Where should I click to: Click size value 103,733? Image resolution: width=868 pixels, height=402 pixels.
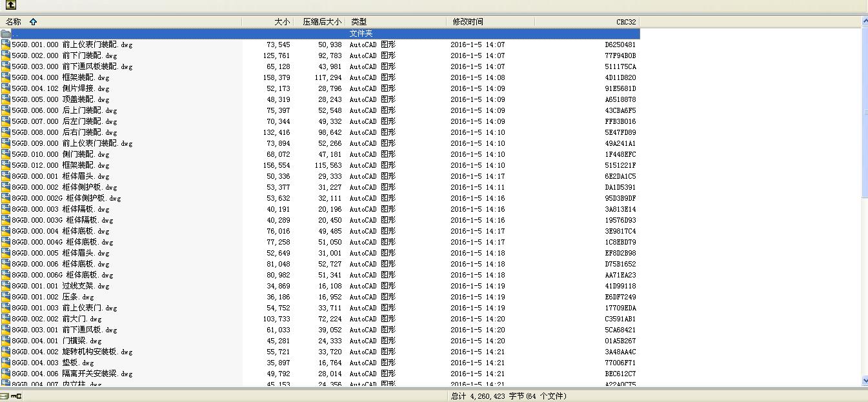click(x=278, y=319)
